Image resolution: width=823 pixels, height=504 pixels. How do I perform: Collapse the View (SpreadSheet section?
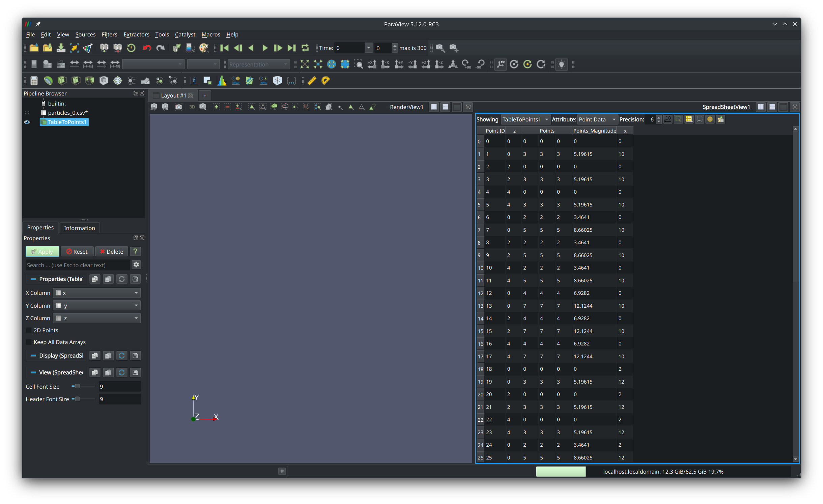click(33, 372)
